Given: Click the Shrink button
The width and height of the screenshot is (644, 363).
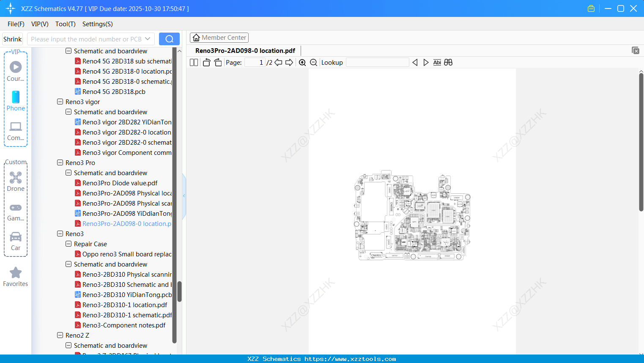Looking at the screenshot, I should tap(13, 39).
